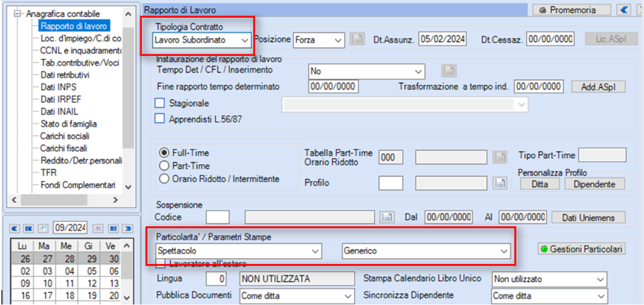Click the calendar scrollbar down arrow
644x305 pixels.
point(128,298)
